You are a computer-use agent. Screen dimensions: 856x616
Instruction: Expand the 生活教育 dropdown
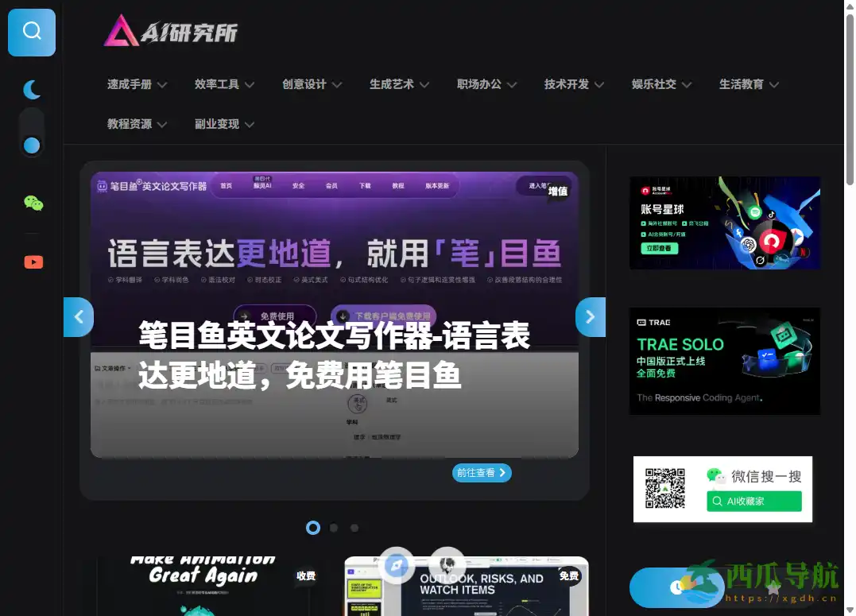point(741,83)
